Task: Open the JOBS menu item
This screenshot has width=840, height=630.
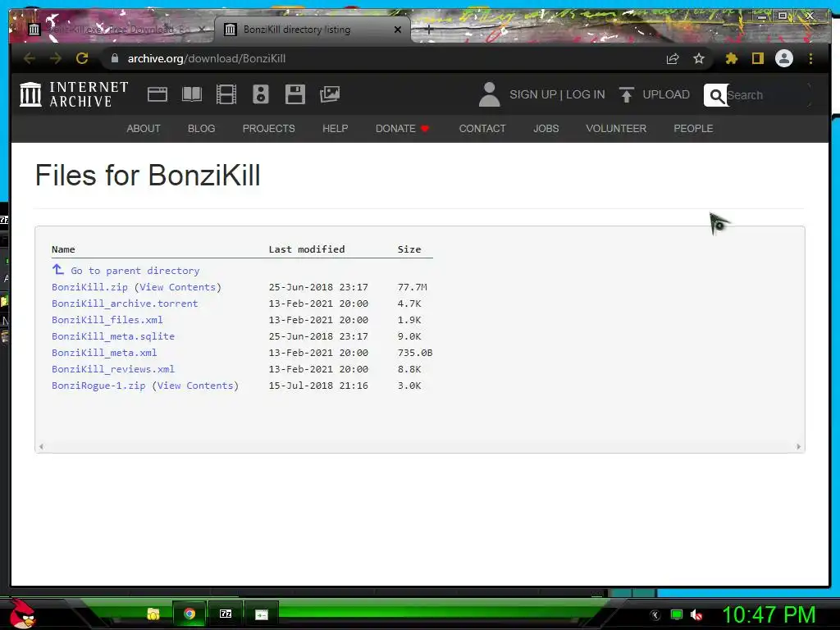Action: [x=546, y=129]
